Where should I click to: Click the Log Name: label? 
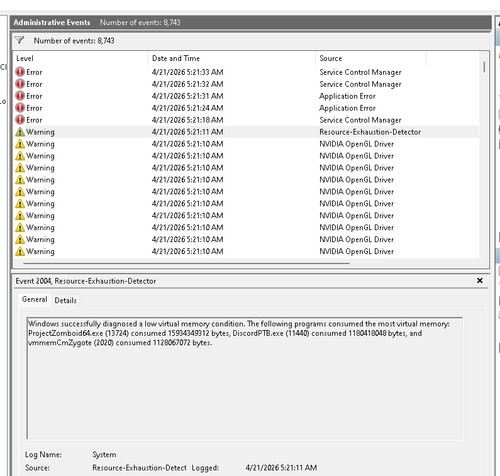coord(43,455)
